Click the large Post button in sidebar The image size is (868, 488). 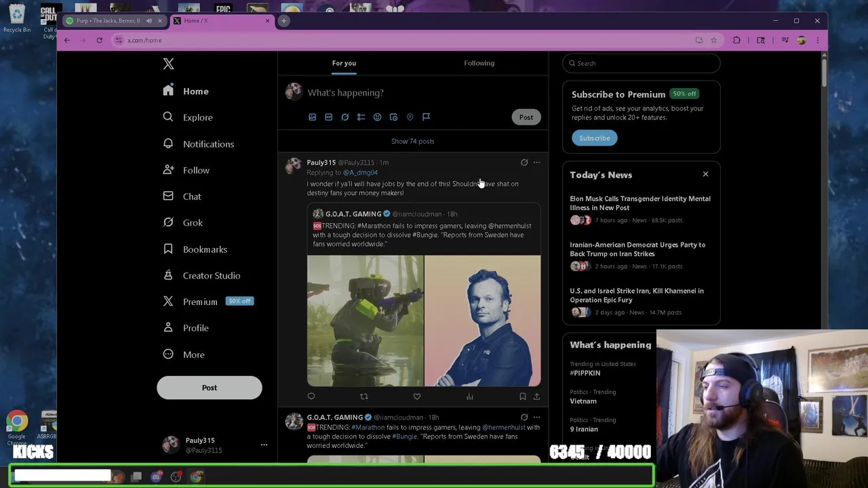tap(209, 388)
